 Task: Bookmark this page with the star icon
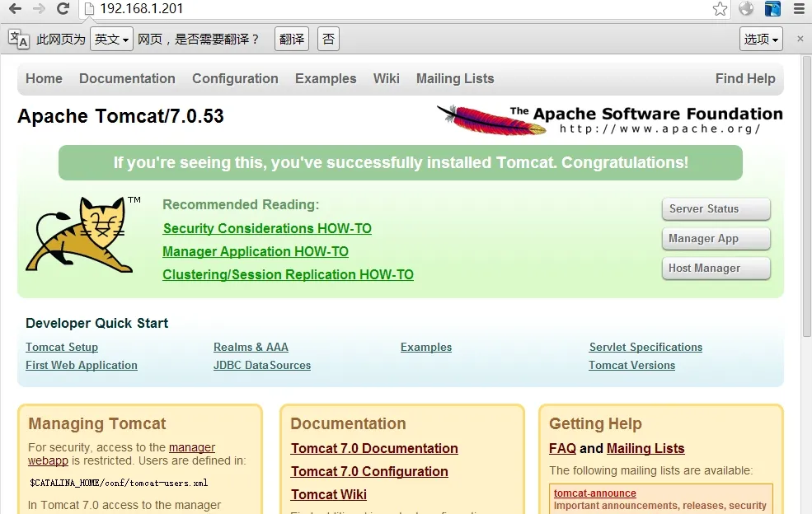(x=720, y=9)
